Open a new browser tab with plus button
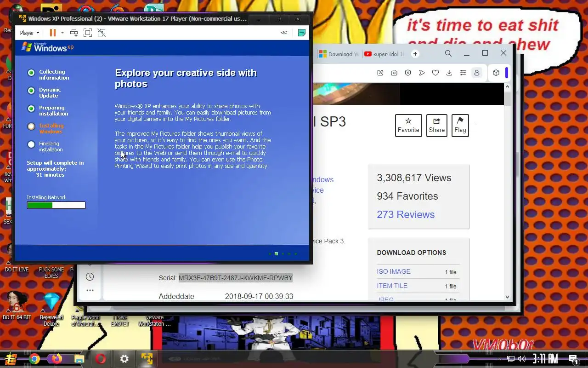The image size is (588, 368). pyautogui.click(x=415, y=54)
